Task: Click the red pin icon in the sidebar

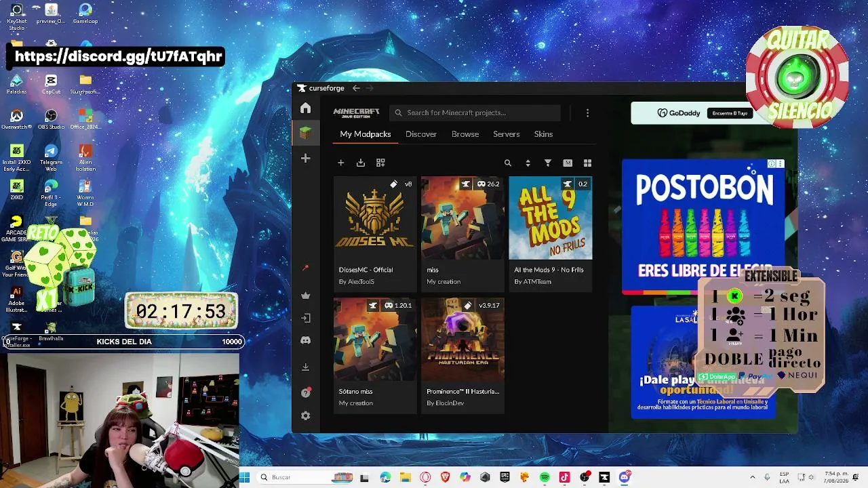Action: tap(306, 268)
